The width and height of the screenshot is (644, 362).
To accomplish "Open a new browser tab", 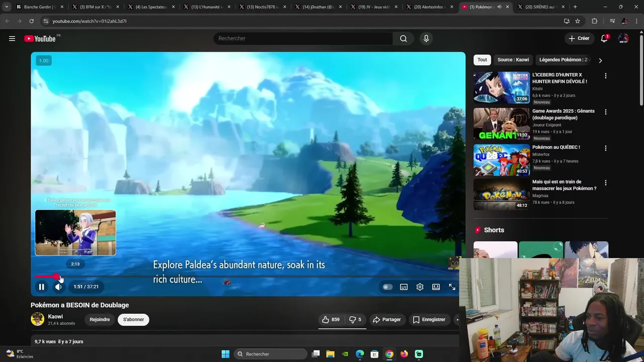I will [575, 7].
